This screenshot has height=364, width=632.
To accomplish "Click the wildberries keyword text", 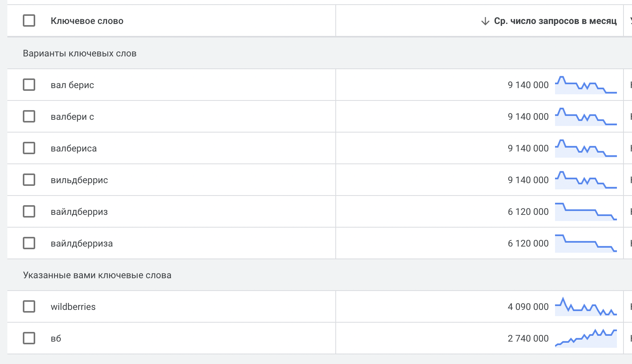I will 73,307.
